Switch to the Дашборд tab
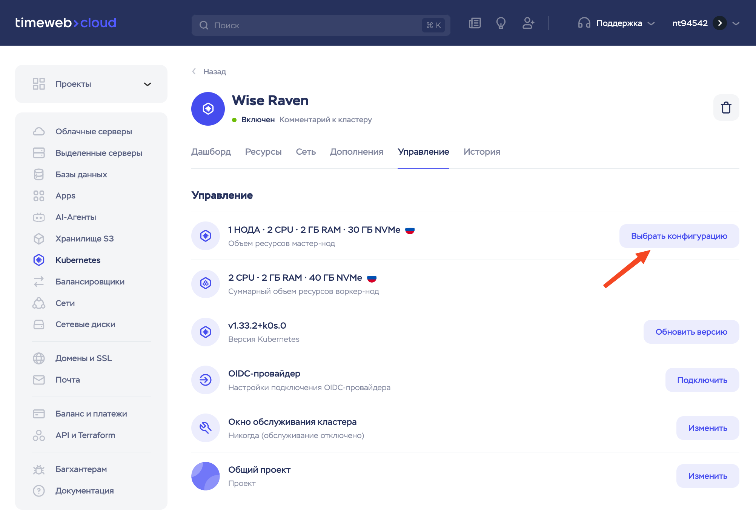Viewport: 756px width, 532px height. pyautogui.click(x=211, y=152)
